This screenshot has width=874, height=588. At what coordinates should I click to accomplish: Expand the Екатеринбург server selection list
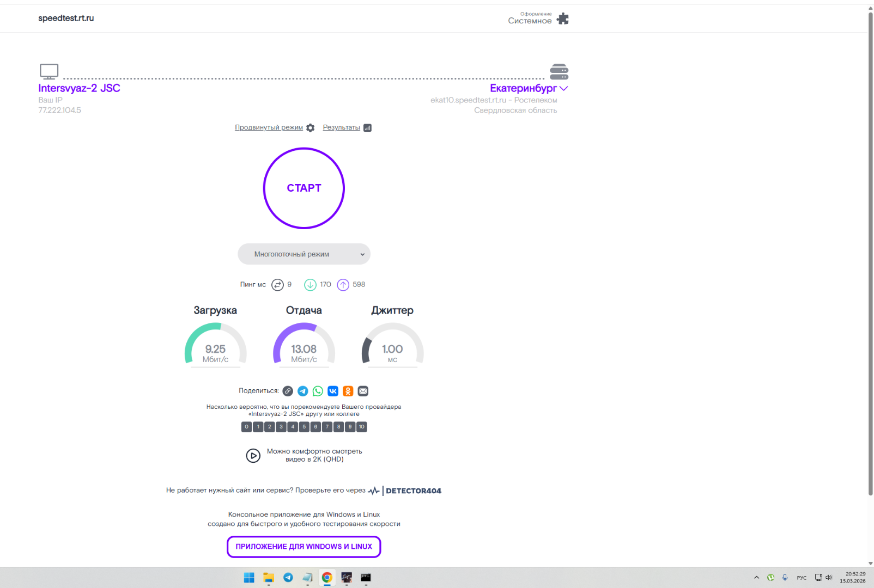pyautogui.click(x=528, y=88)
